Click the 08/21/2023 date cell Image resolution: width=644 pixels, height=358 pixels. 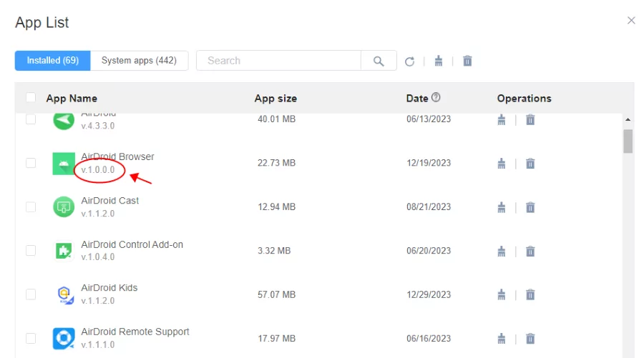click(x=429, y=207)
